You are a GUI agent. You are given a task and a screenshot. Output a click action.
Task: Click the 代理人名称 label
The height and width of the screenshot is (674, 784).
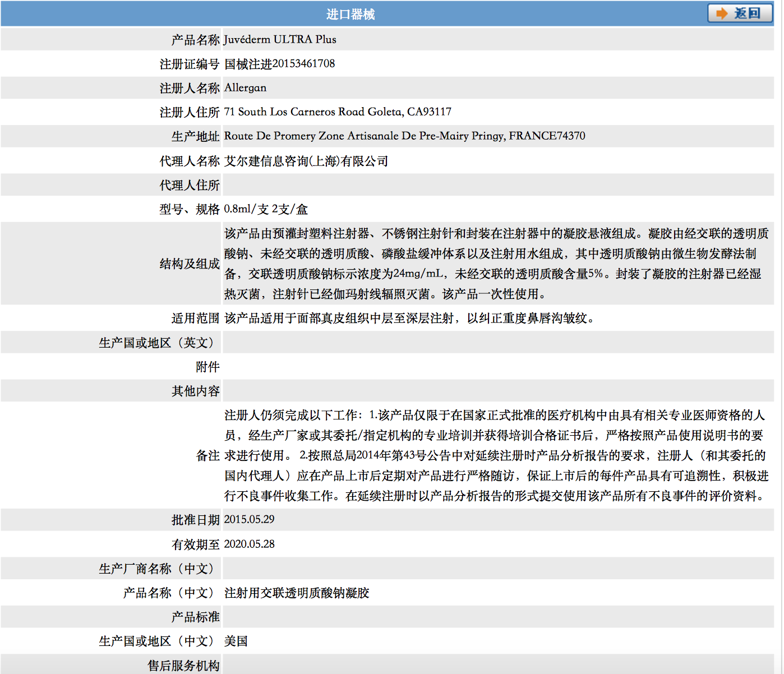point(190,161)
